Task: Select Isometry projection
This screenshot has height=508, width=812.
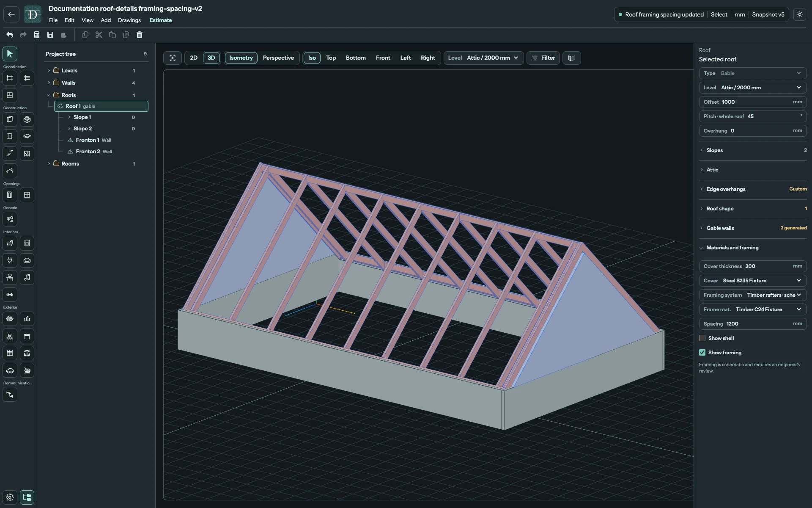Action: 241,58
